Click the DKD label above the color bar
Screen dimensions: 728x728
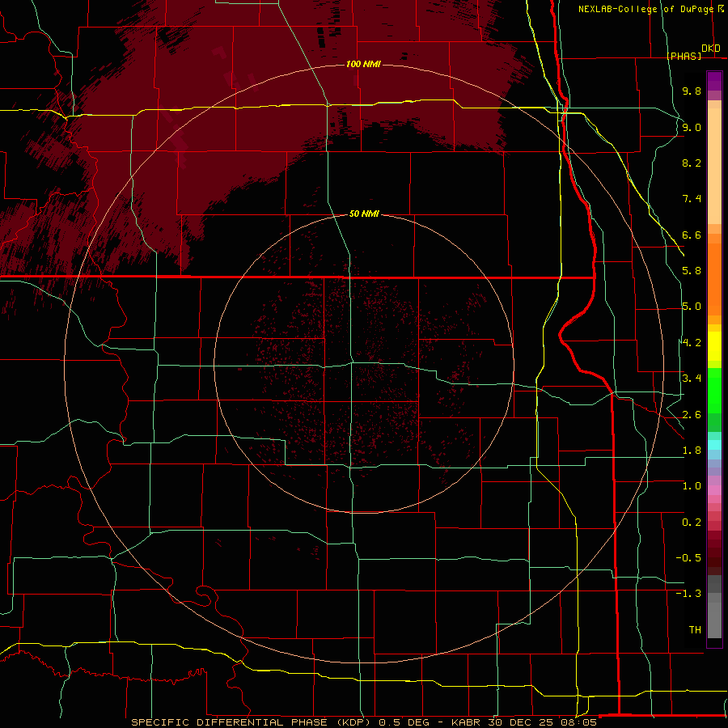710,49
